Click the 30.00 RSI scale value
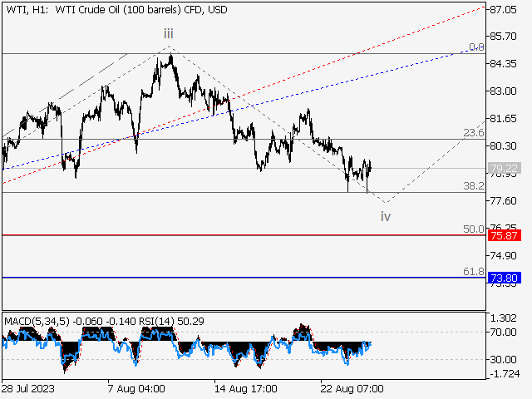Viewport: 532px width, 399px height. click(x=504, y=359)
